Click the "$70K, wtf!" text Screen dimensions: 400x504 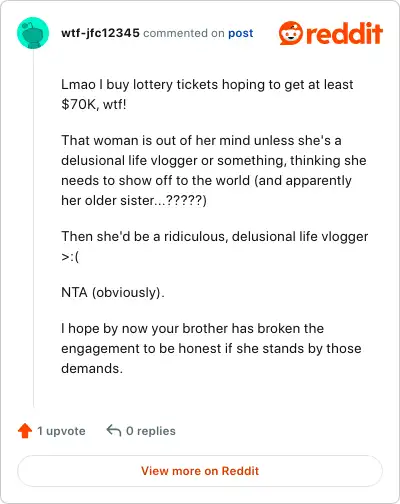pos(94,104)
